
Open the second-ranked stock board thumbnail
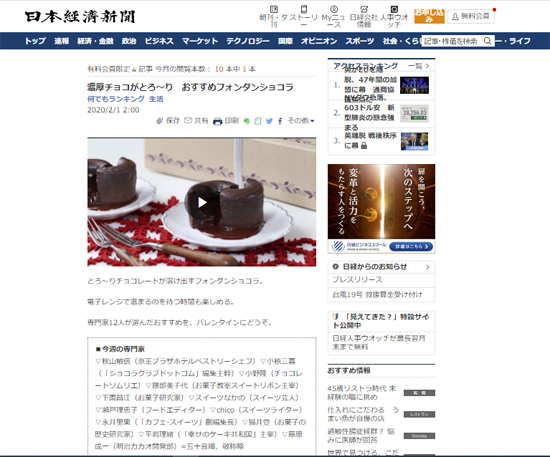tap(414, 113)
